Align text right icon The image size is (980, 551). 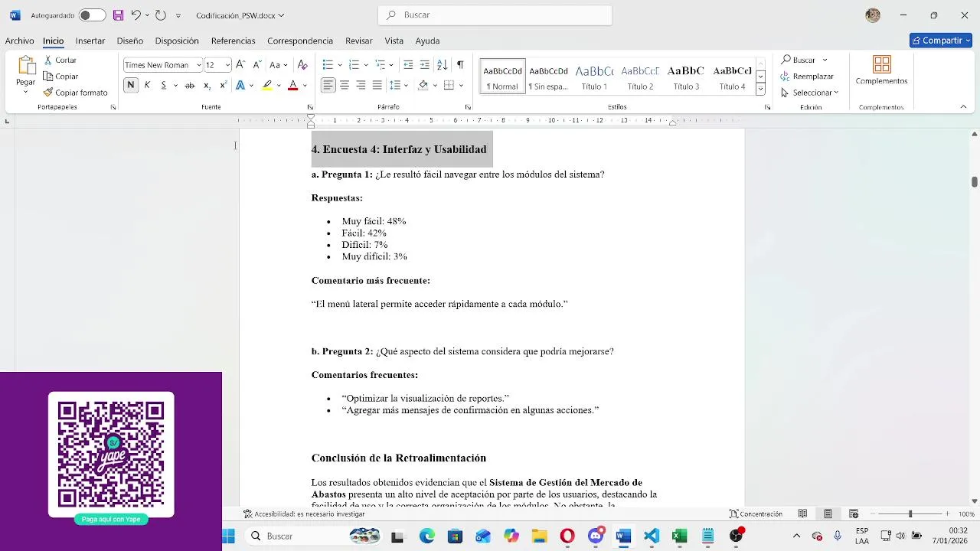(x=361, y=85)
